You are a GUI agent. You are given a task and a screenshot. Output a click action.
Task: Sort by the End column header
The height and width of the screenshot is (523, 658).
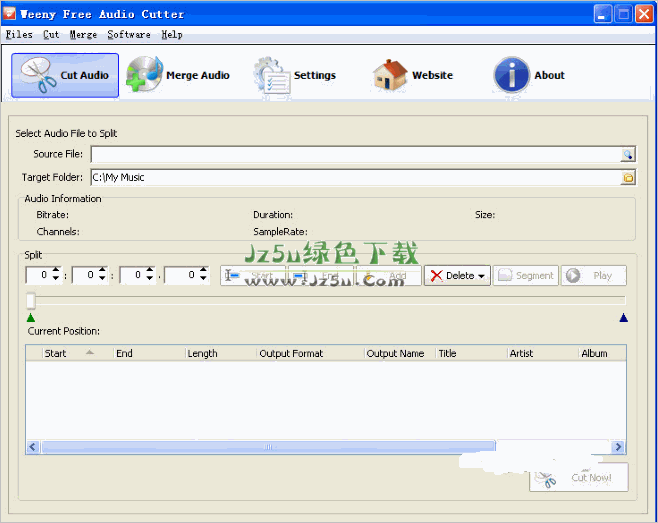(149, 353)
